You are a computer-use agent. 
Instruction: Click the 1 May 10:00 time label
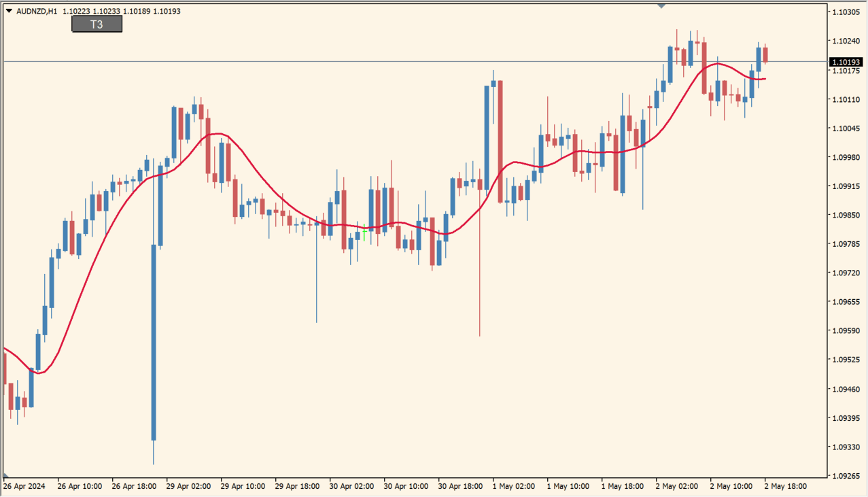(x=568, y=487)
